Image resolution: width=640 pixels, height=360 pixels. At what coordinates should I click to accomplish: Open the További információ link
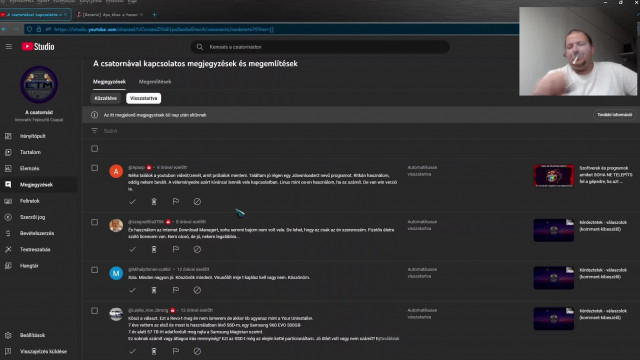[614, 115]
